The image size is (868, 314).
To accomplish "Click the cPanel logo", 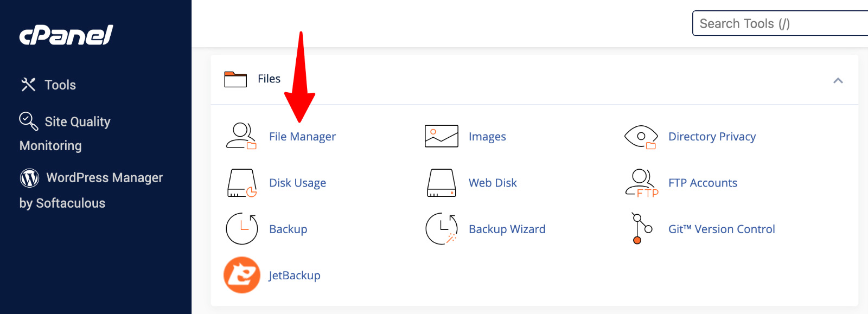I will [x=66, y=35].
